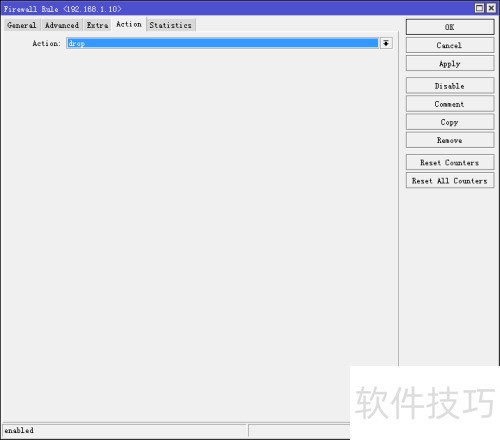Screen dimensions: 500x440
Task: Click the enabled status bar field
Action: [125, 430]
